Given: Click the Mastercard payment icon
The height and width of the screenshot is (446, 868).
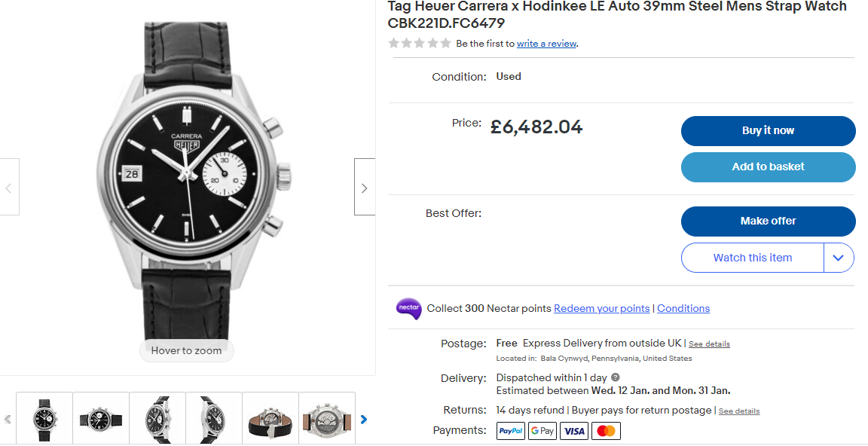Looking at the screenshot, I should [606, 431].
